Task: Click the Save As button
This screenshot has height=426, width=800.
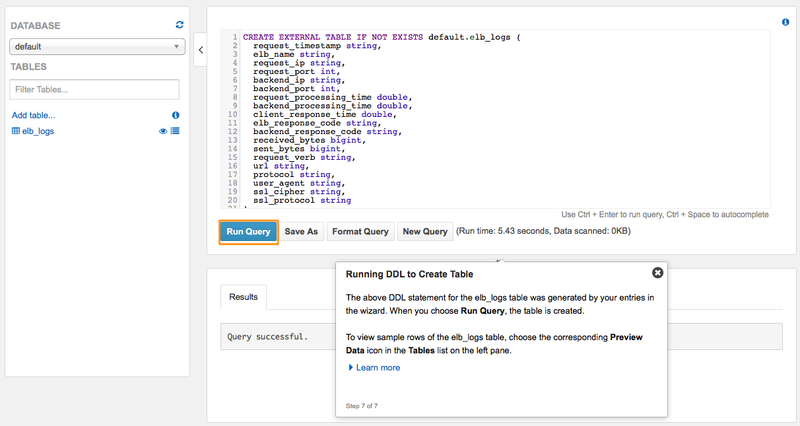Action: coord(301,232)
